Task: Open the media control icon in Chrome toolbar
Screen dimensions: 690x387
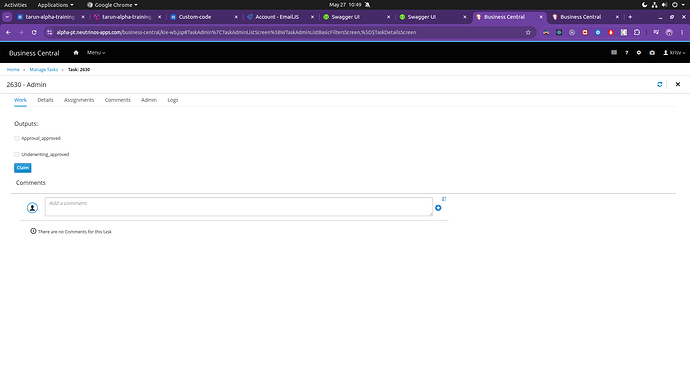Action: point(656,32)
